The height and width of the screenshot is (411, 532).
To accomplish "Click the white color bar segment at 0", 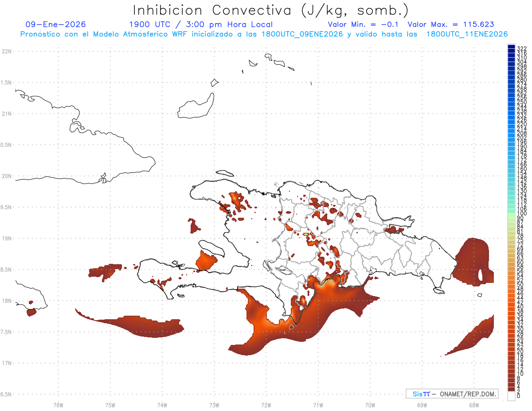I will pyautogui.click(x=511, y=396).
